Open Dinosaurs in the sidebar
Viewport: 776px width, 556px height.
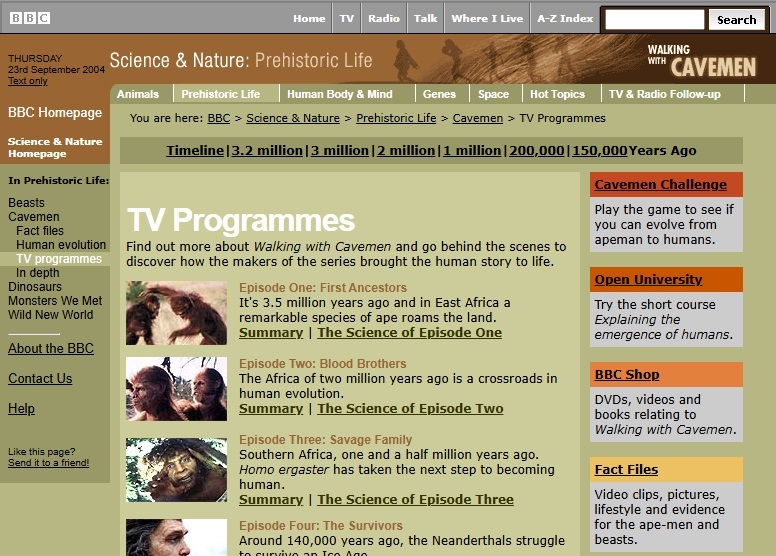pyautogui.click(x=35, y=287)
